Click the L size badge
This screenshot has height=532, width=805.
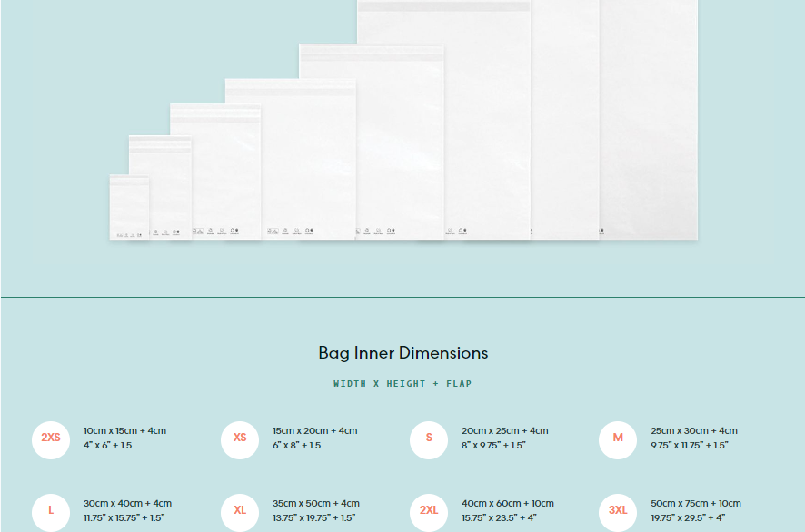(x=51, y=511)
